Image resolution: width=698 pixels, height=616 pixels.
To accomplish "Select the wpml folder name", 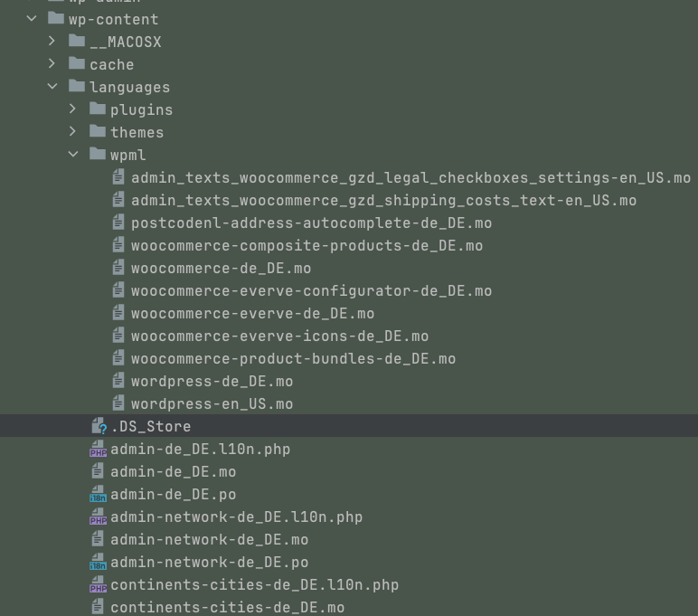I will (128, 156).
